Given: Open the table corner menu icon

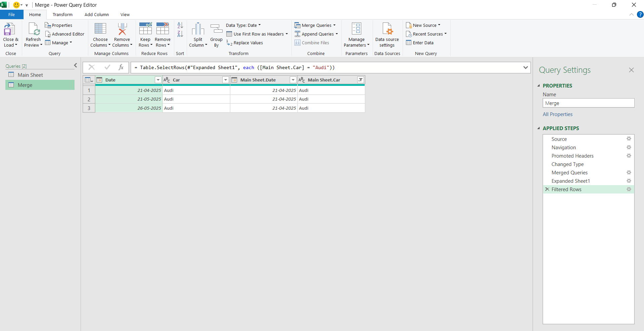Looking at the screenshot, I should coord(89,80).
